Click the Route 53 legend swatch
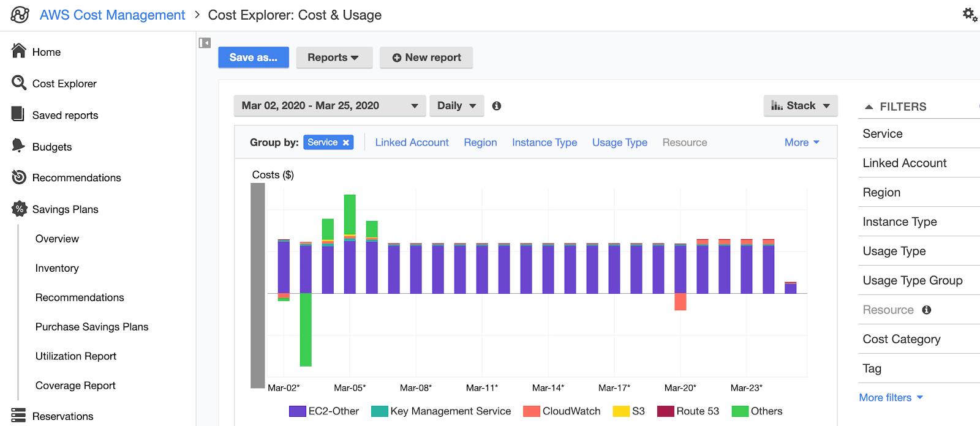The width and height of the screenshot is (980, 426). pos(666,411)
